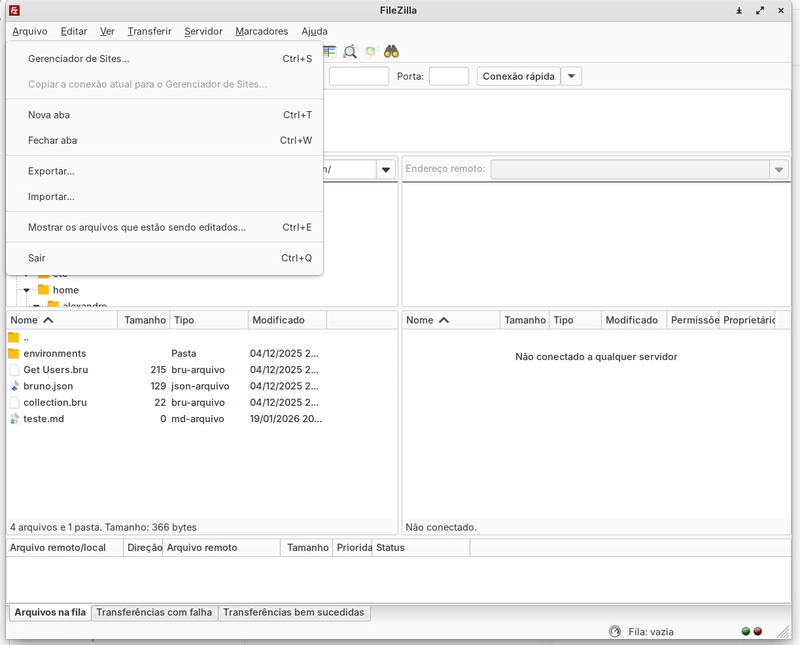Click the Endereço remoto path field
The height and width of the screenshot is (645, 800).
point(630,169)
